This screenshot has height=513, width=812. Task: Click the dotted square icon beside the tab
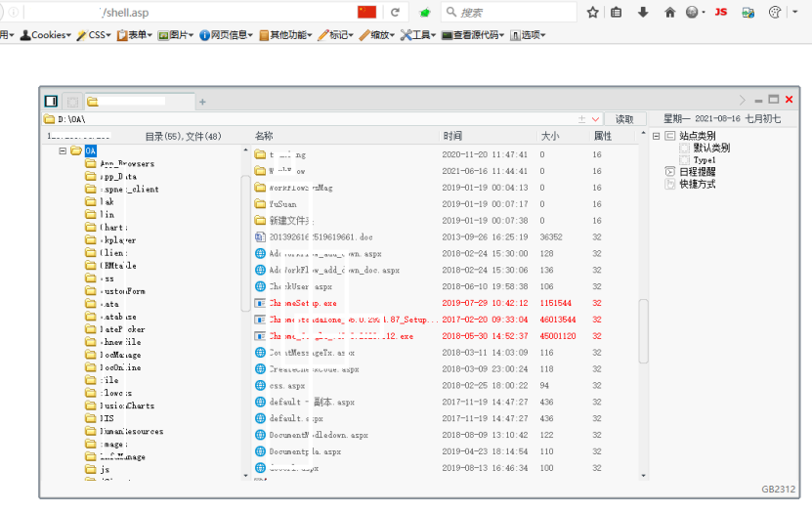click(73, 102)
